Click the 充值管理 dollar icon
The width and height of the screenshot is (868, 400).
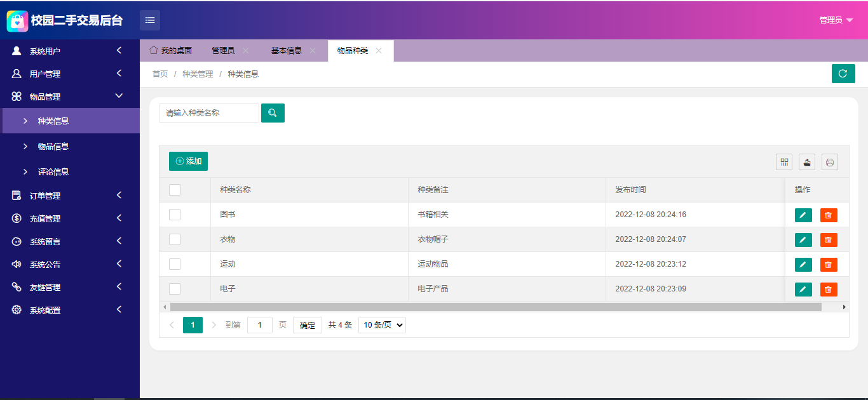point(17,218)
